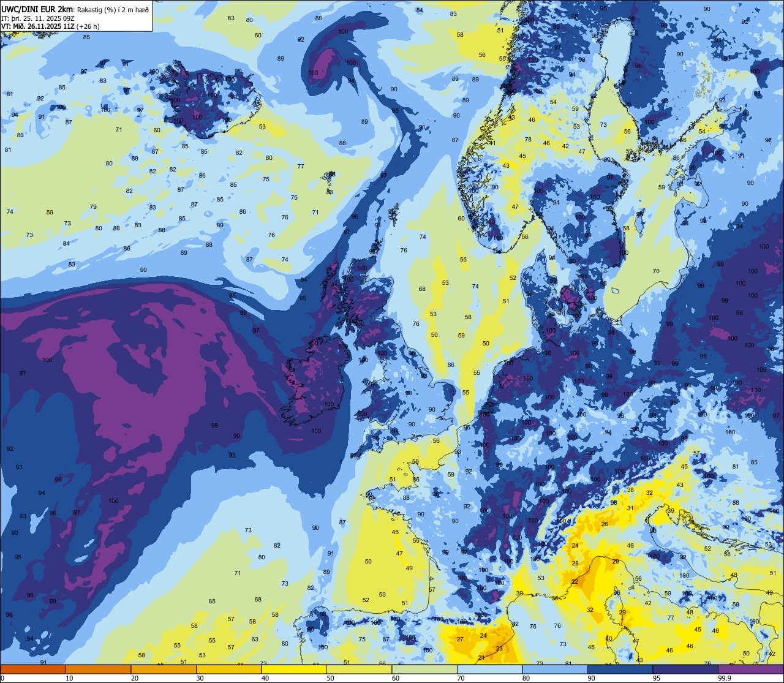The height and width of the screenshot is (683, 784).
Task: Click the darkest orange 0–10 legend swatch
Action: 33,669
